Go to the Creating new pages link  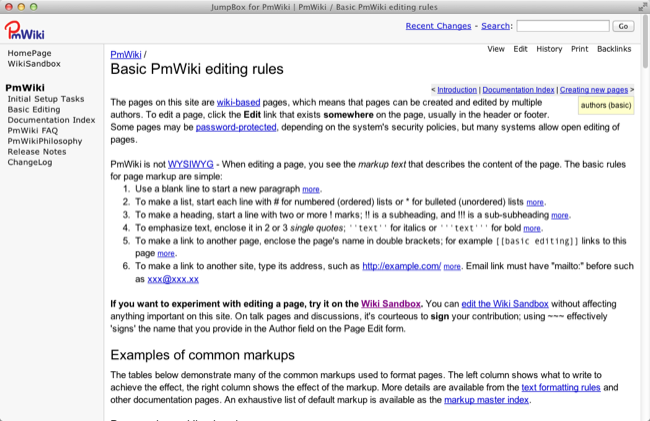tap(594, 90)
